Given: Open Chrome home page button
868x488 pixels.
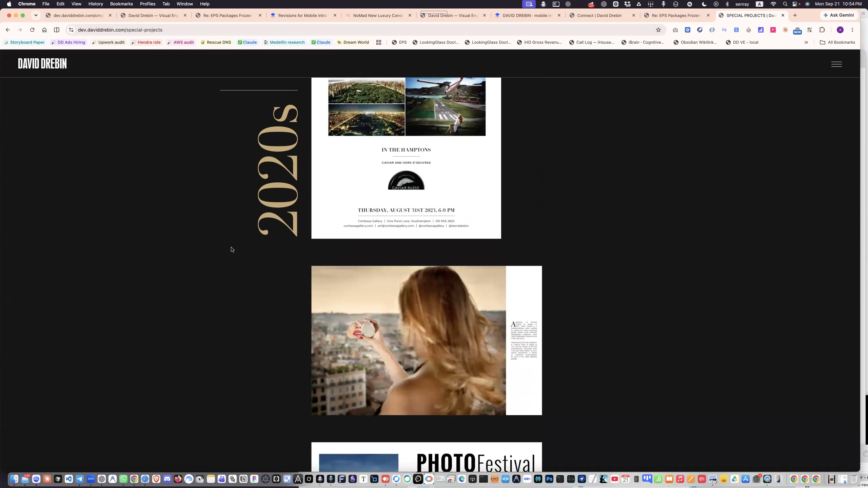Looking at the screenshot, I should (x=44, y=30).
